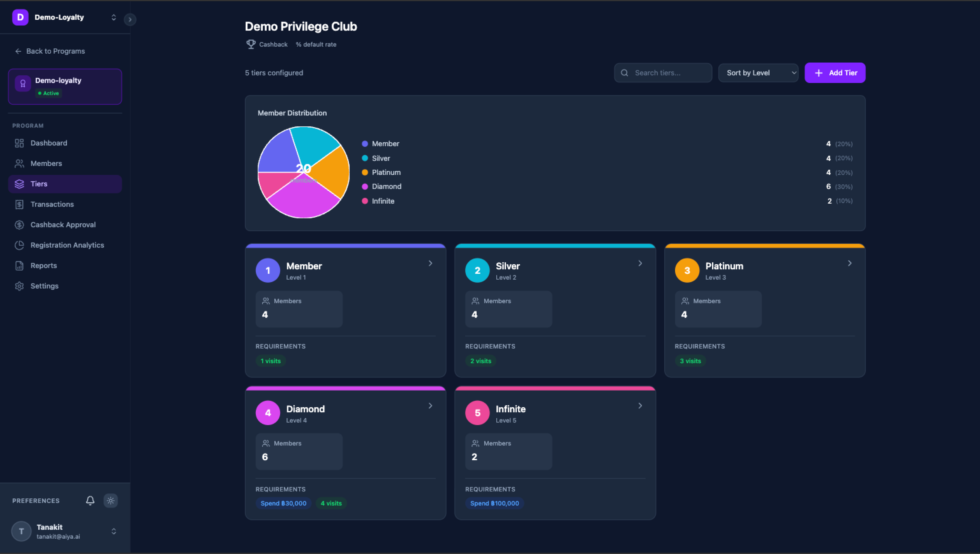This screenshot has width=980, height=554.
Task: Open Registration Analytics pie-chart icon
Action: 20,245
